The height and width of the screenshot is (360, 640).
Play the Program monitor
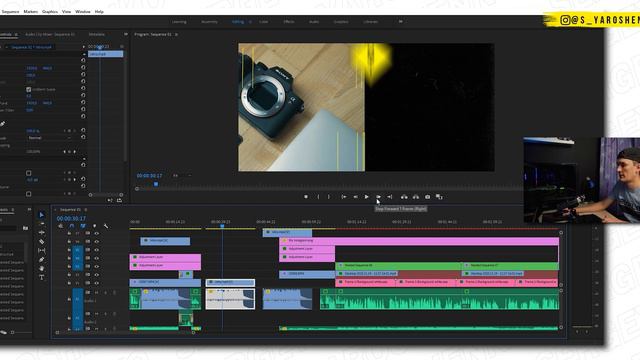point(367,197)
